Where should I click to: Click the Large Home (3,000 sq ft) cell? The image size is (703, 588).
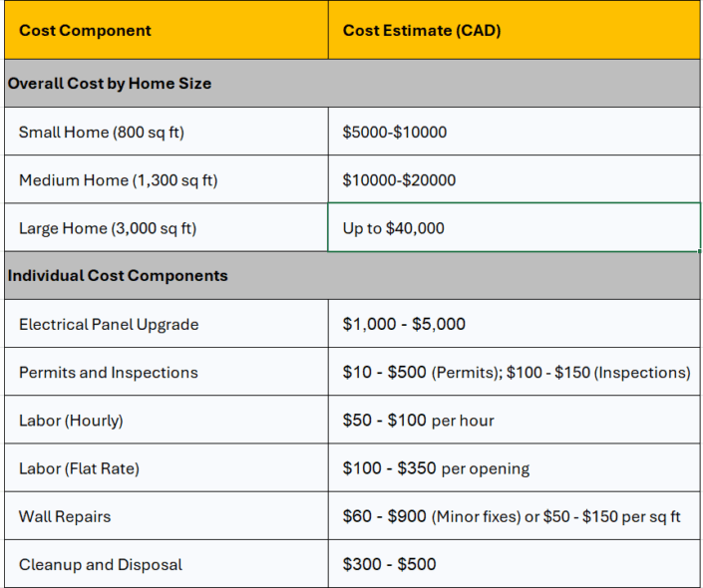[x=167, y=227]
